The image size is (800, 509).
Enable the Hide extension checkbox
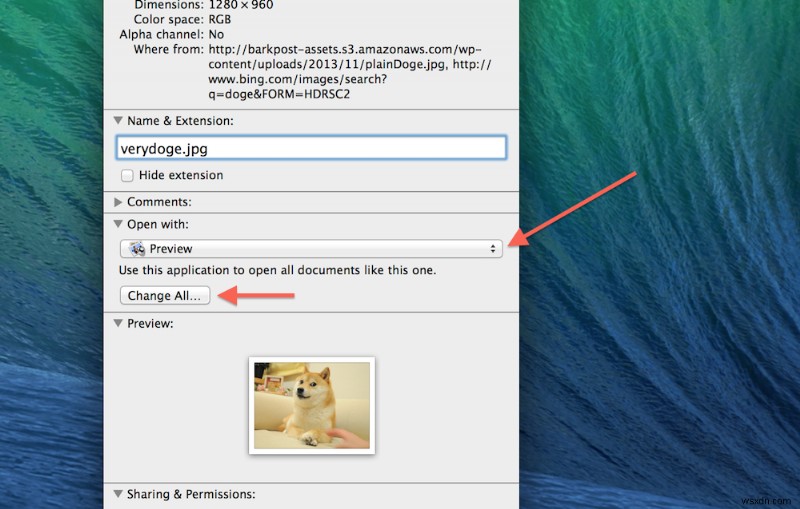click(127, 175)
